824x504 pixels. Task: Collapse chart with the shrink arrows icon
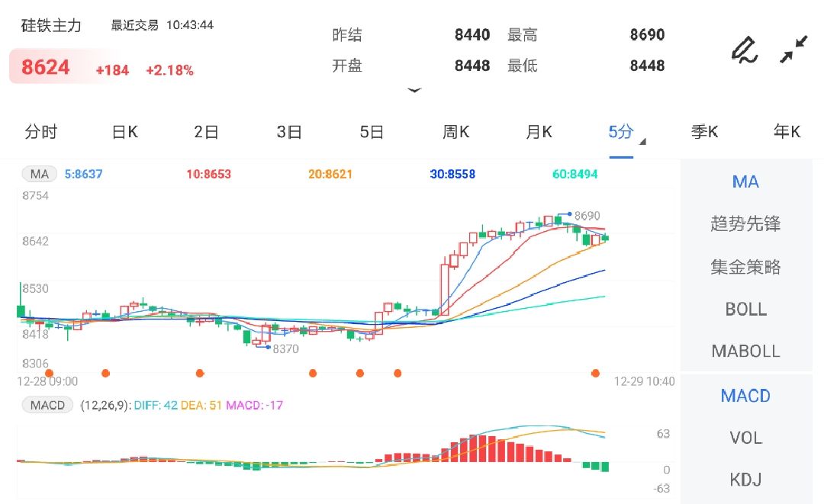click(x=793, y=50)
